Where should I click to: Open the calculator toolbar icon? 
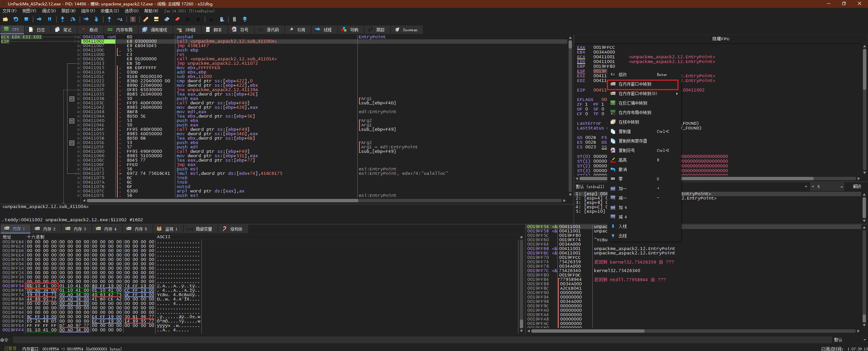tap(234, 19)
